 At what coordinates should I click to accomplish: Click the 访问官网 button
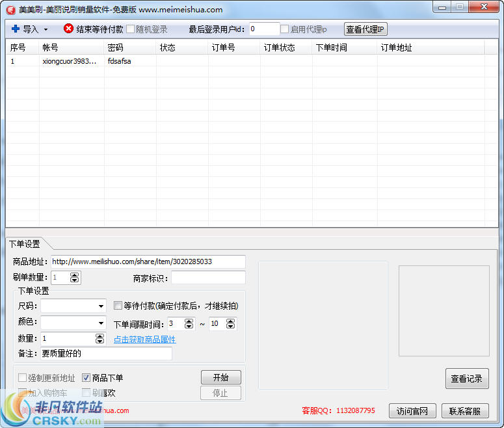click(412, 411)
